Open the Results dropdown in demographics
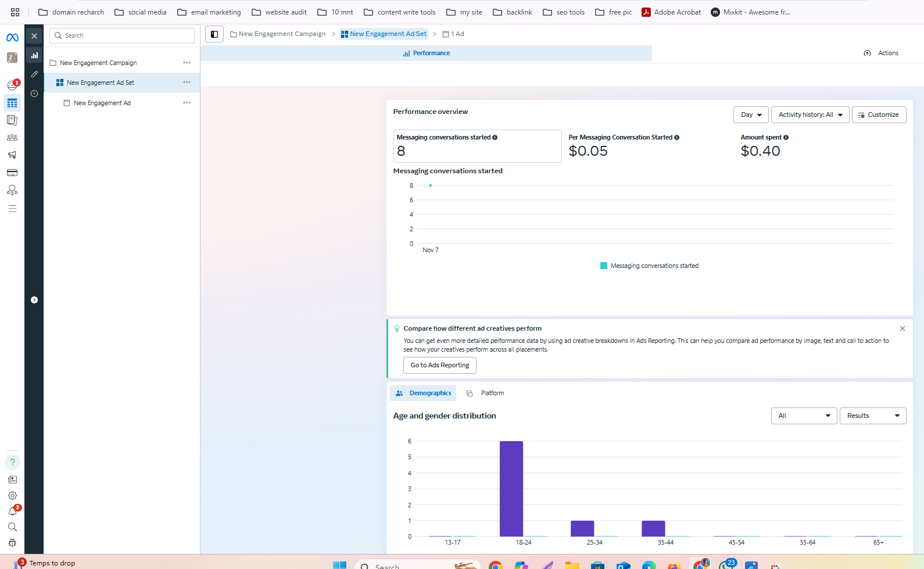This screenshot has height=569, width=924. (872, 416)
